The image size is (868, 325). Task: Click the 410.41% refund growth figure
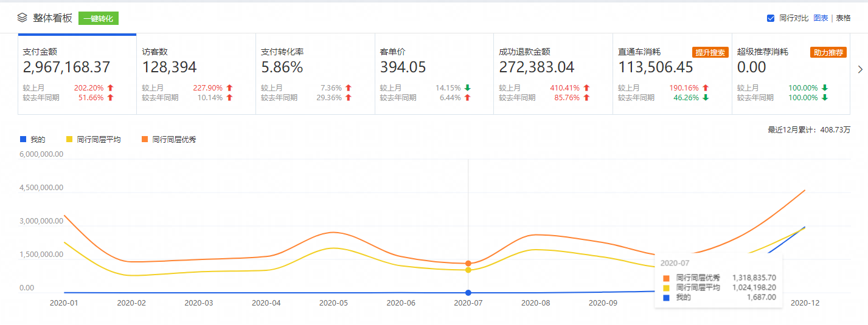tap(565, 88)
